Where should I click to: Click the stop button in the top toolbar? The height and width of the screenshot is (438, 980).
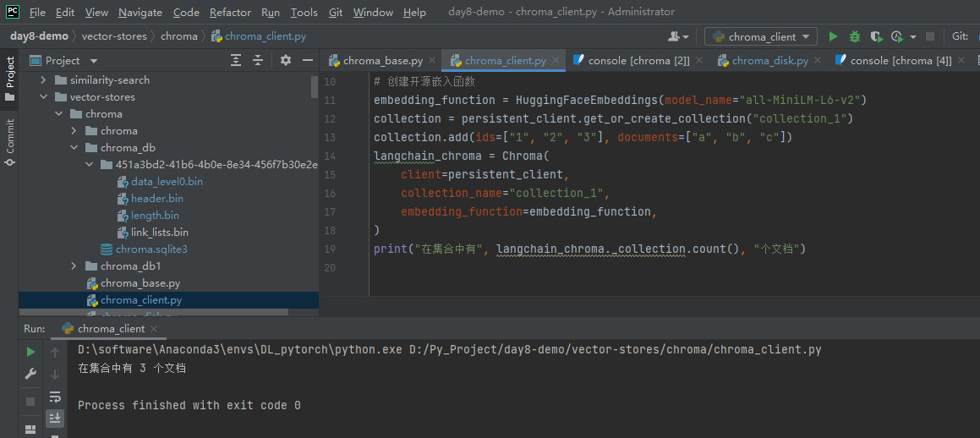[930, 37]
